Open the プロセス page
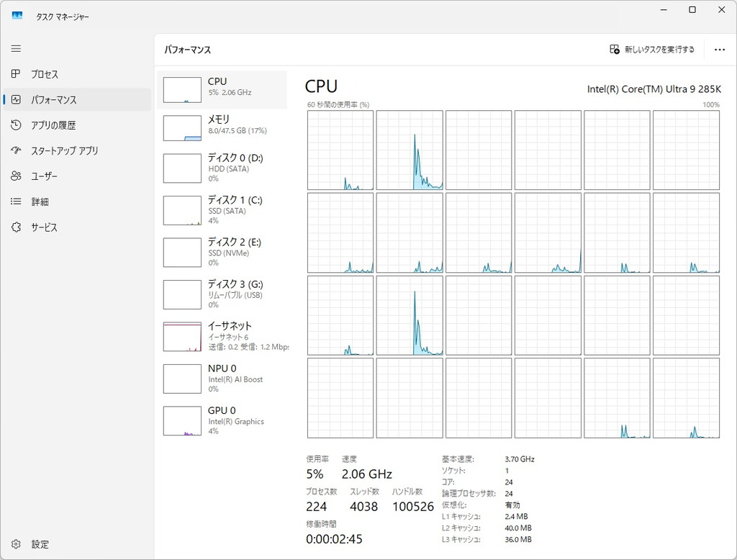Image resolution: width=737 pixels, height=560 pixels. tap(45, 74)
